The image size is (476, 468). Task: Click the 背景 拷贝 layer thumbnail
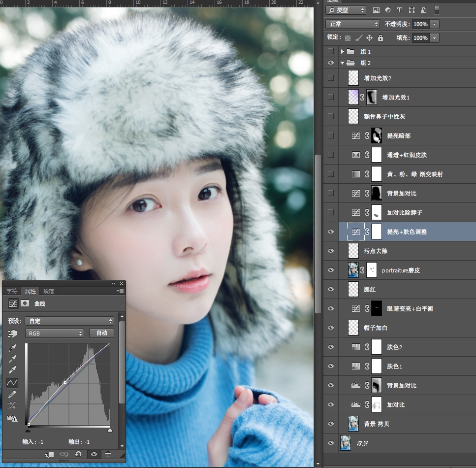(353, 424)
